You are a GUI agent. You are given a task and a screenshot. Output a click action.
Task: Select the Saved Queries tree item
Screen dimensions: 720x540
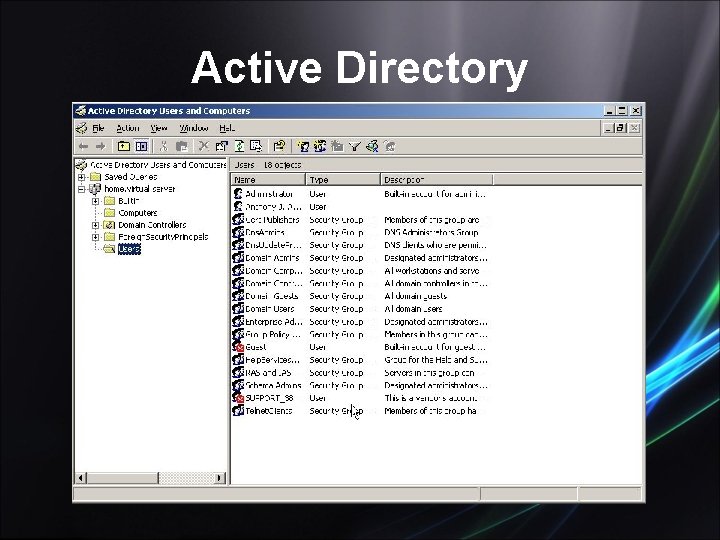(130, 177)
